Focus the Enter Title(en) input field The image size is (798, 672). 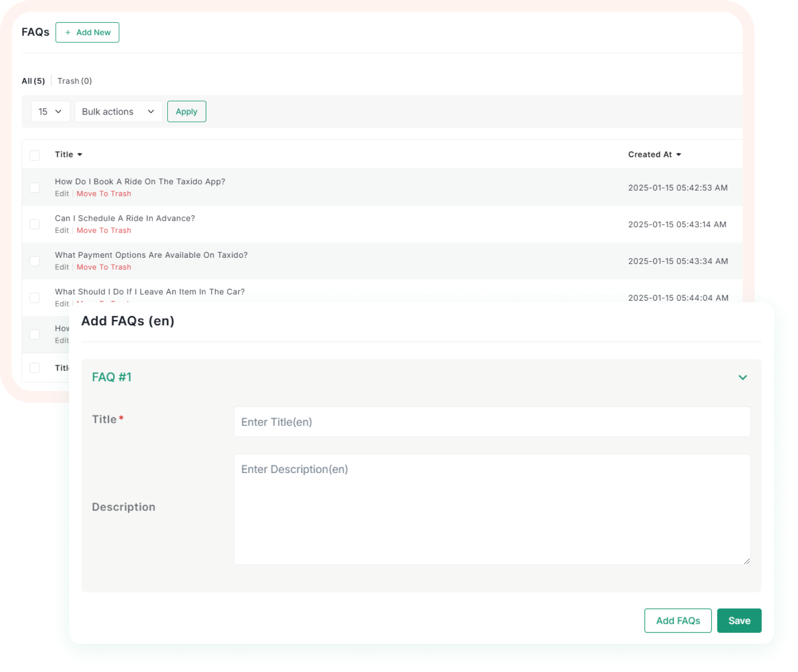point(492,422)
